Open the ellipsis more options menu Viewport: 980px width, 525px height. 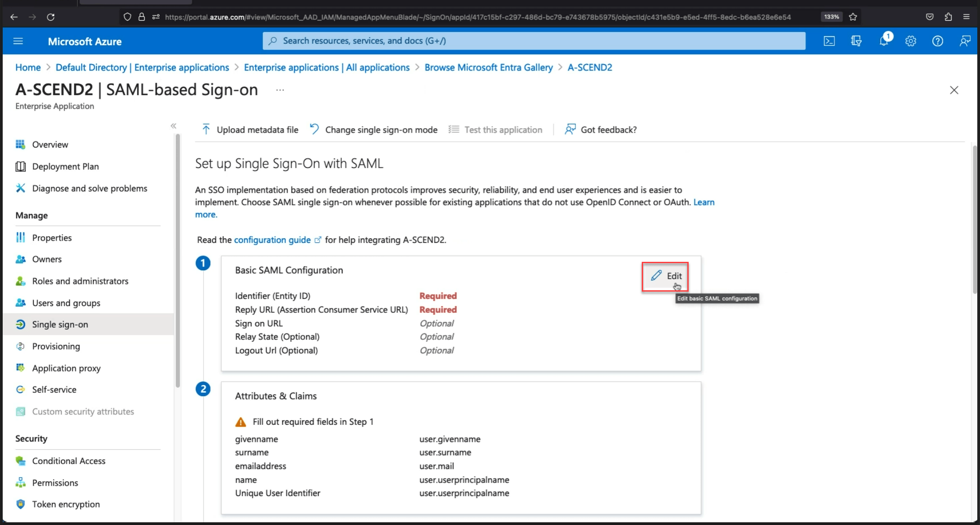[280, 90]
